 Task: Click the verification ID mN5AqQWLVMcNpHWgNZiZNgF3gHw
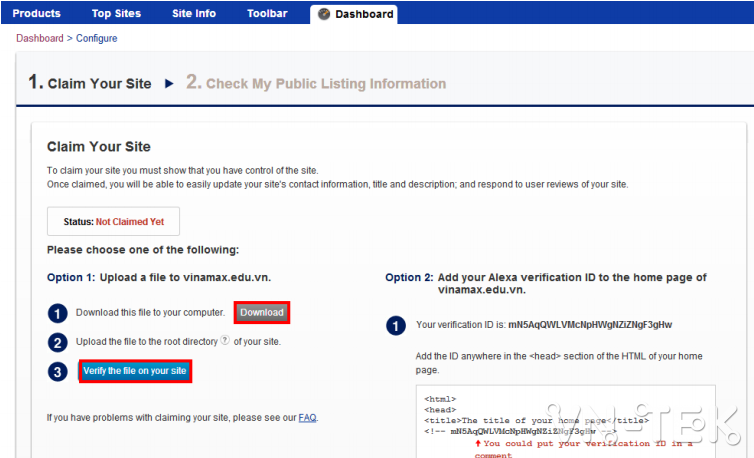[590, 325]
